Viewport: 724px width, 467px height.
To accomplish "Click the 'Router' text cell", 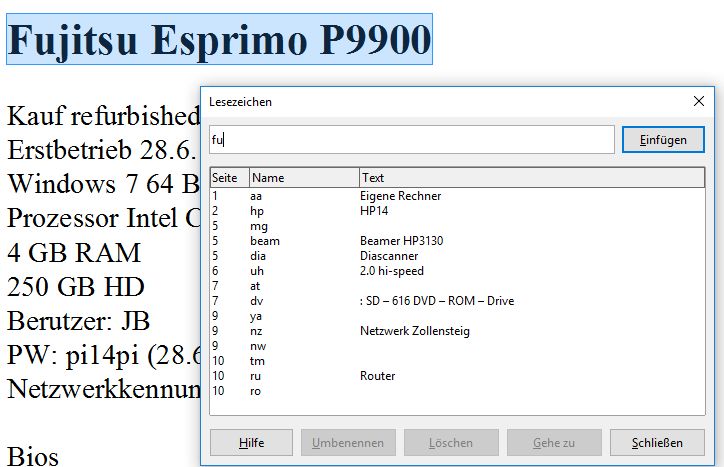I will [377, 376].
